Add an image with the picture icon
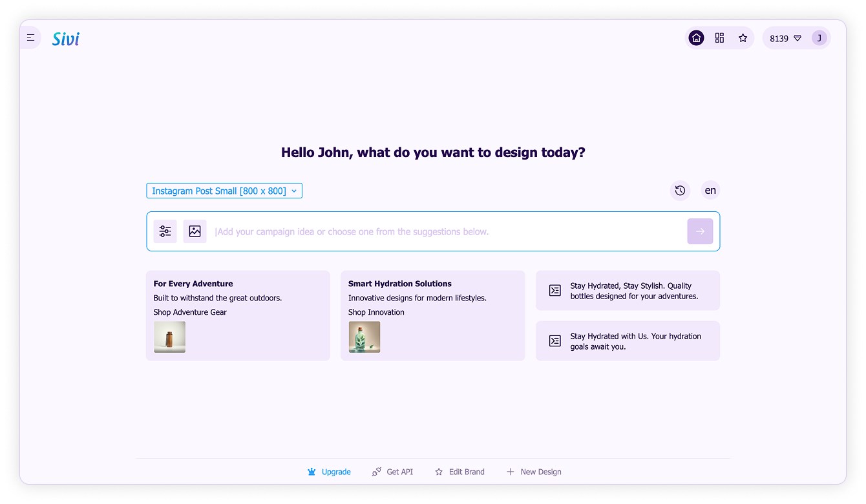 click(195, 231)
